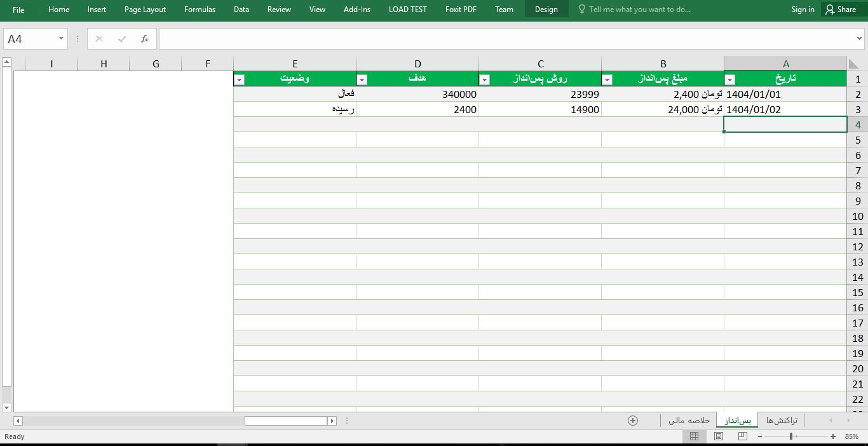Click the 85% zoom level

click(851, 436)
